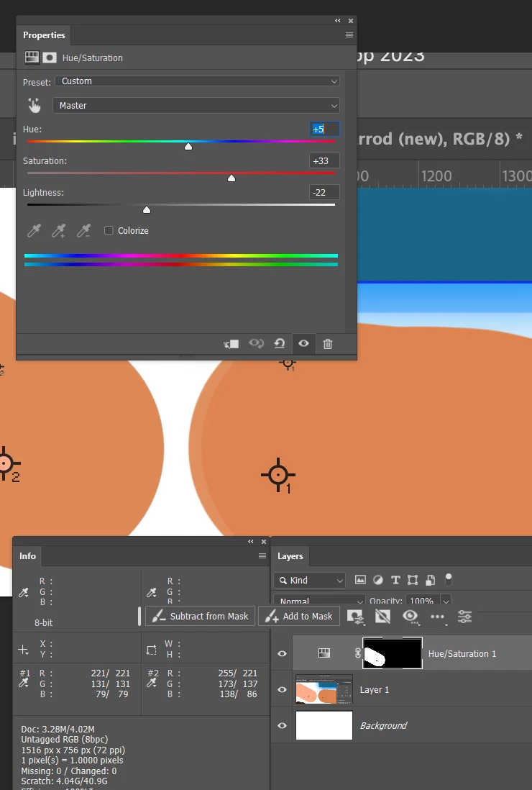Open the Info panel second readout eyedropper options
The width and height of the screenshot is (532, 790).
pos(152,593)
